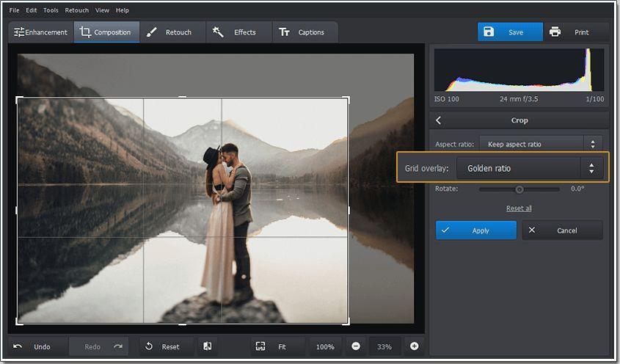This screenshot has width=620, height=364.
Task: Click the histogram graph
Action: (519, 70)
